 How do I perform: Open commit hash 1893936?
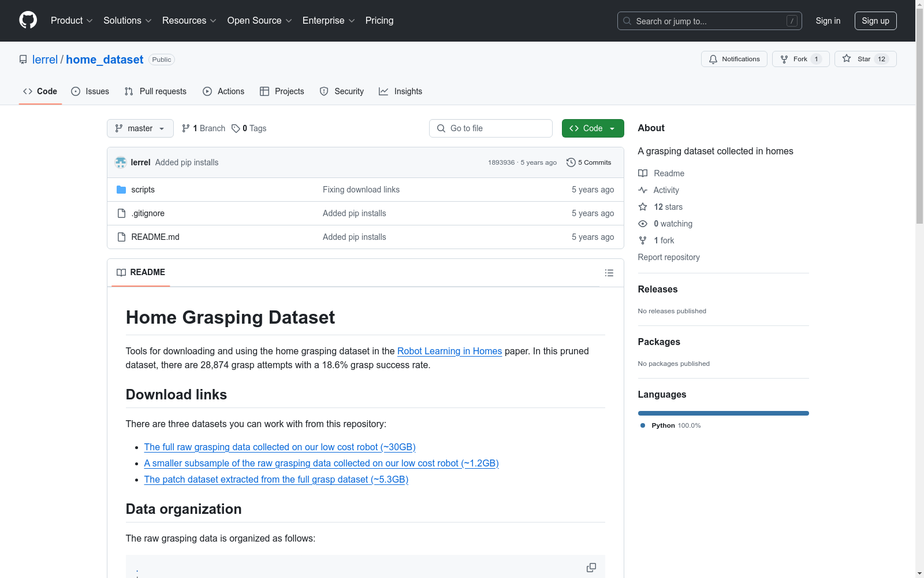(x=501, y=162)
